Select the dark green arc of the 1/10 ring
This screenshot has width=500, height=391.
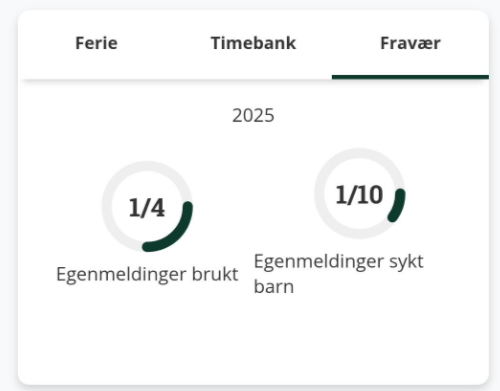(398, 207)
